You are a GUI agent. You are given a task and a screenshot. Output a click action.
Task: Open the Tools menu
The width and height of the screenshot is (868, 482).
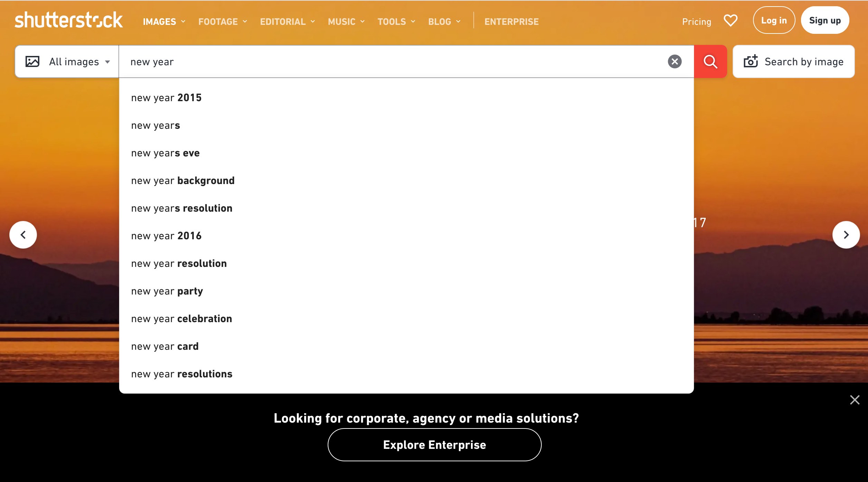coord(396,22)
